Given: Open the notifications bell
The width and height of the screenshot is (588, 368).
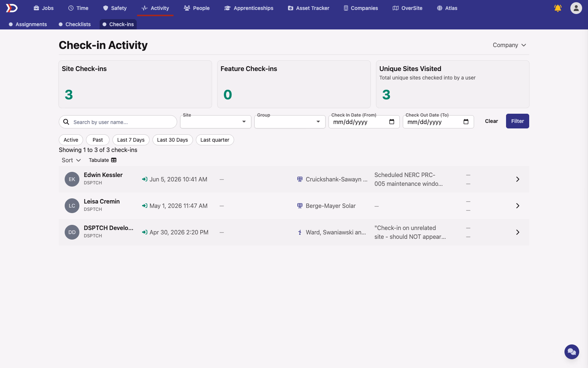Looking at the screenshot, I should pyautogui.click(x=558, y=8).
